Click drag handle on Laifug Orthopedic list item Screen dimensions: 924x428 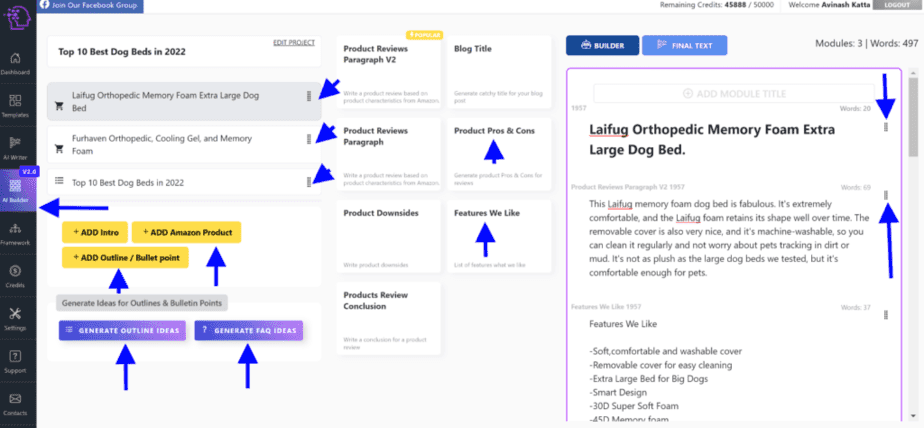[x=309, y=96]
